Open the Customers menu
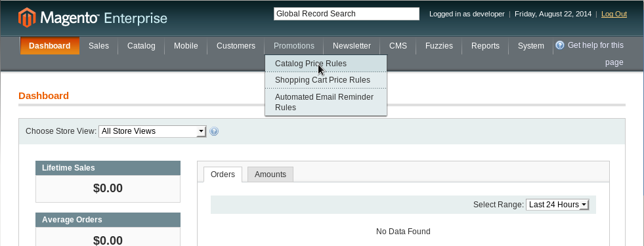This screenshot has width=644, height=246. [236, 45]
